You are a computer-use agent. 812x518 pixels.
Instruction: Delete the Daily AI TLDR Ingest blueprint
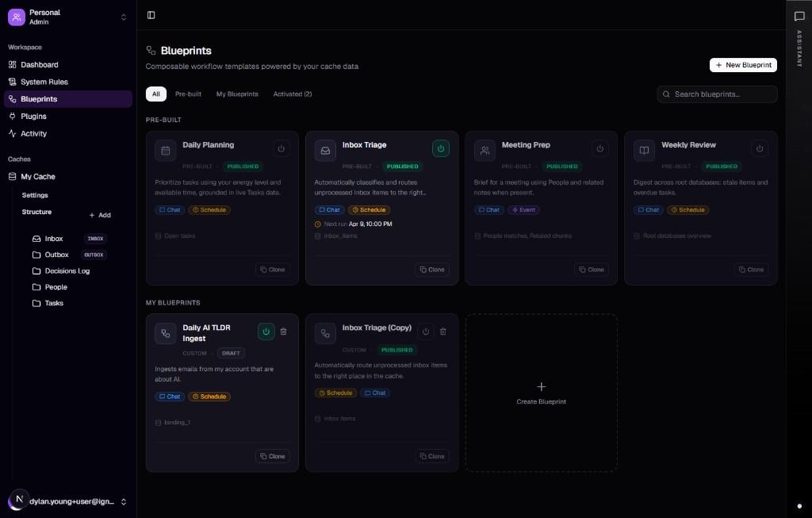click(283, 332)
